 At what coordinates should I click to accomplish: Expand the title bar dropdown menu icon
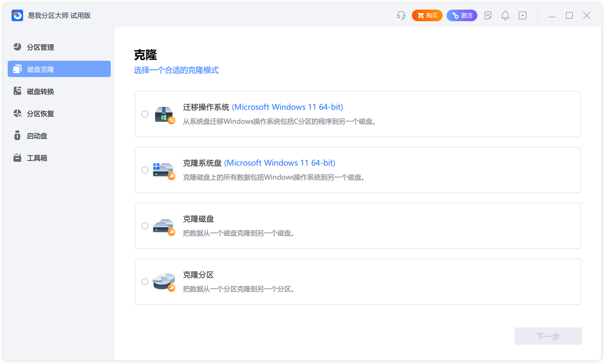coord(523,15)
